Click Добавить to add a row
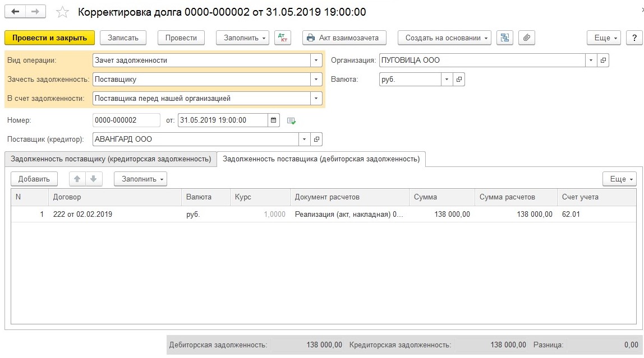 (34, 179)
